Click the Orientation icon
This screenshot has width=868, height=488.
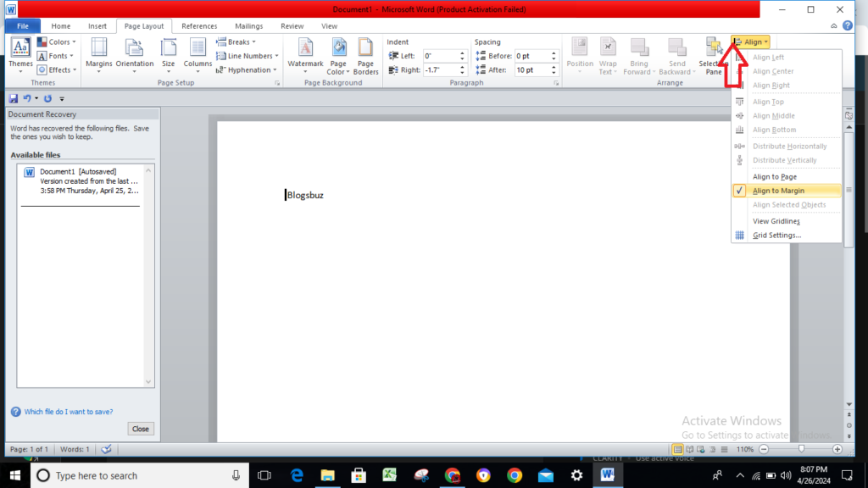click(135, 54)
